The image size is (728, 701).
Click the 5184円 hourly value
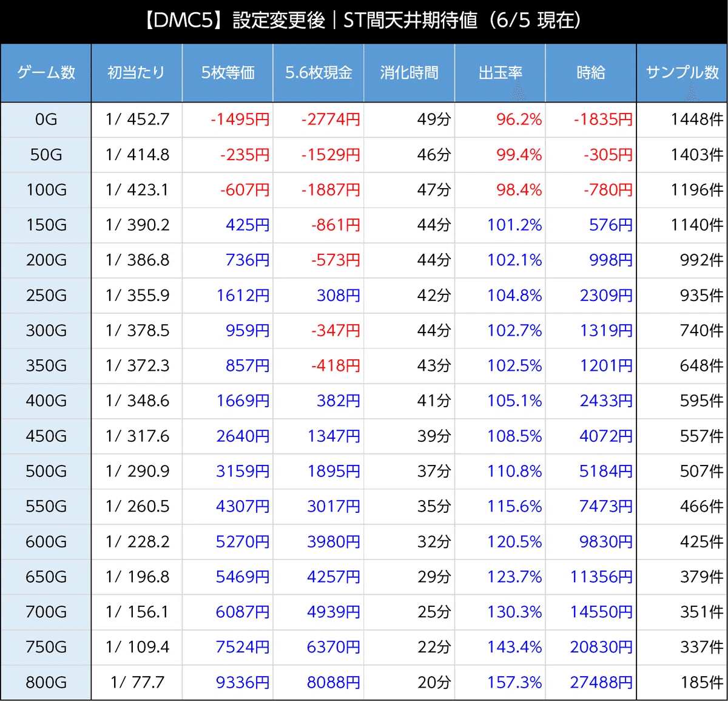click(x=607, y=472)
